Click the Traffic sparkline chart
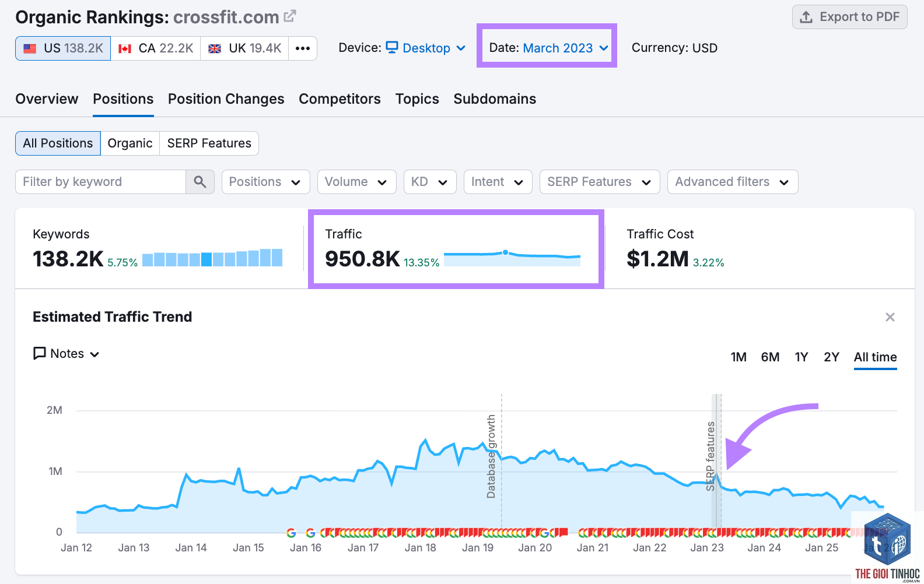The image size is (924, 584). (x=512, y=257)
